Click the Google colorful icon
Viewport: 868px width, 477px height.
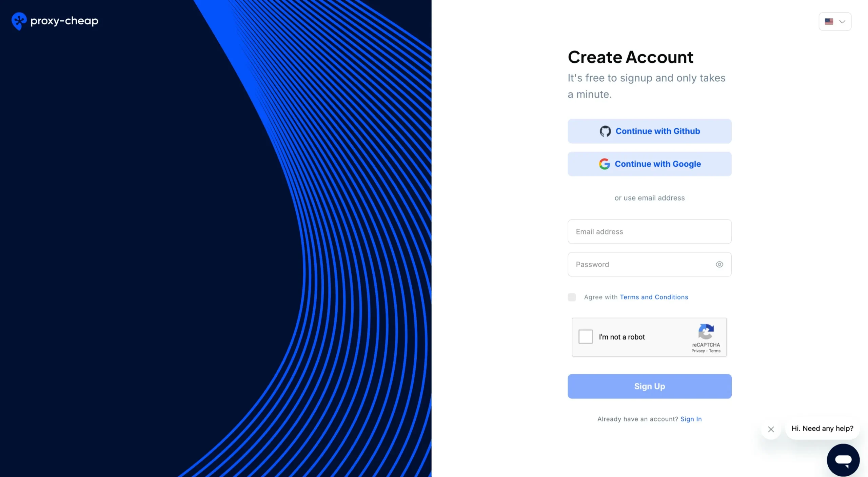pyautogui.click(x=604, y=164)
